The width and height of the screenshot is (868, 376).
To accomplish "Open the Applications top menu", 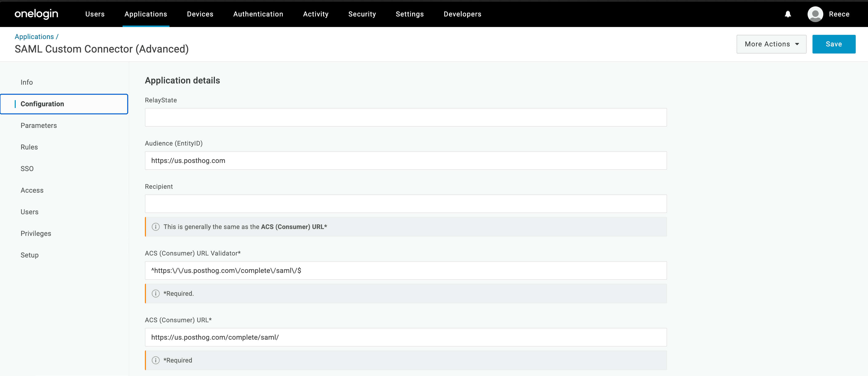I will pos(146,14).
